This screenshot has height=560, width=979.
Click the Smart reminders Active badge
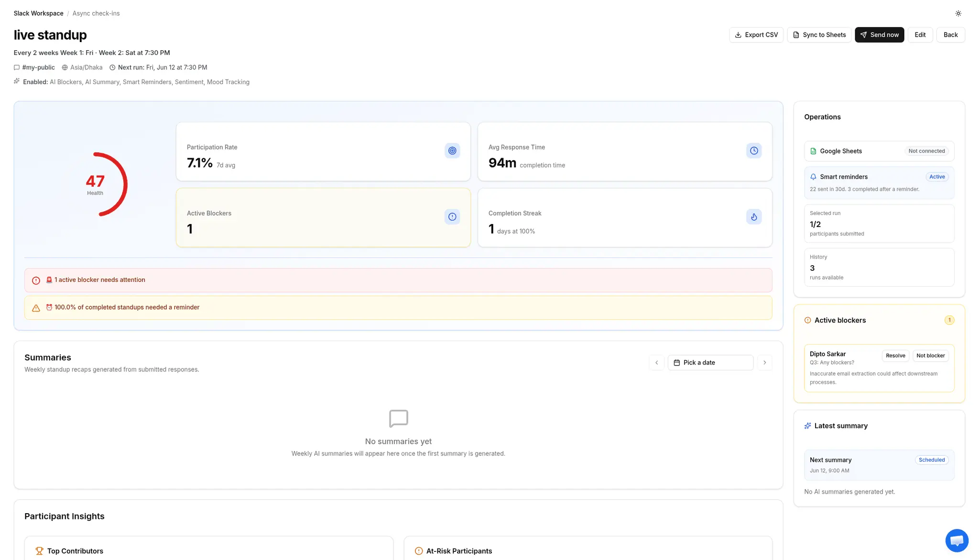[x=937, y=177]
